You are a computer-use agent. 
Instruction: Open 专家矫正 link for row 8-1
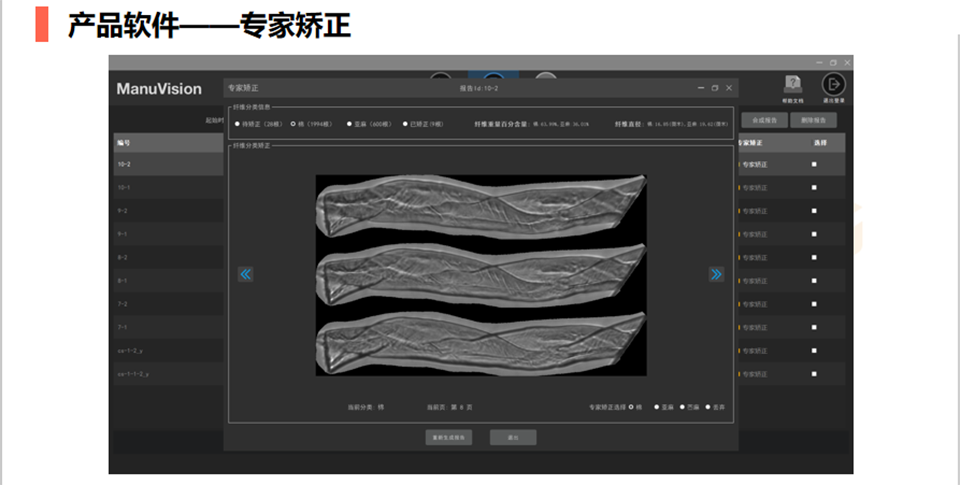coord(754,281)
